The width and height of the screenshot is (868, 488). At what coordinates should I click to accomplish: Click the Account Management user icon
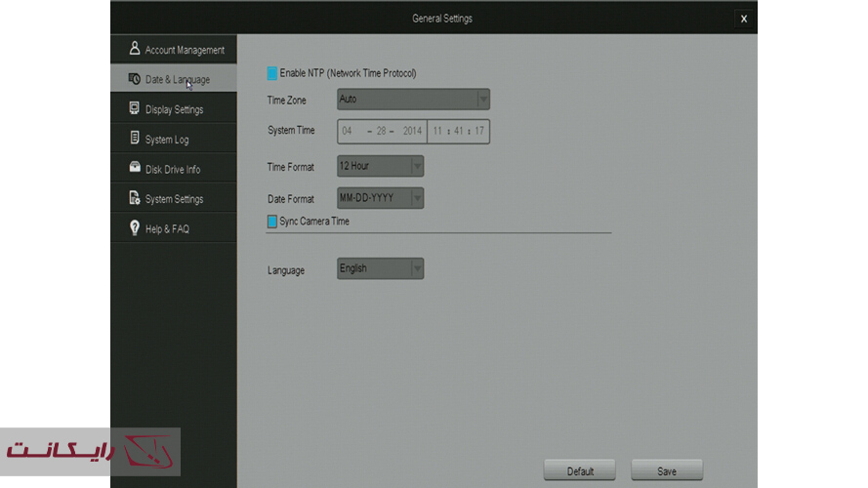point(135,49)
